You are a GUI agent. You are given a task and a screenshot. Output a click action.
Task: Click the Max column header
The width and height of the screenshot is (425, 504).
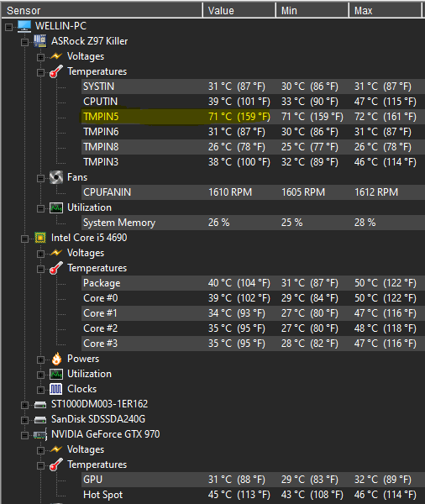point(385,10)
